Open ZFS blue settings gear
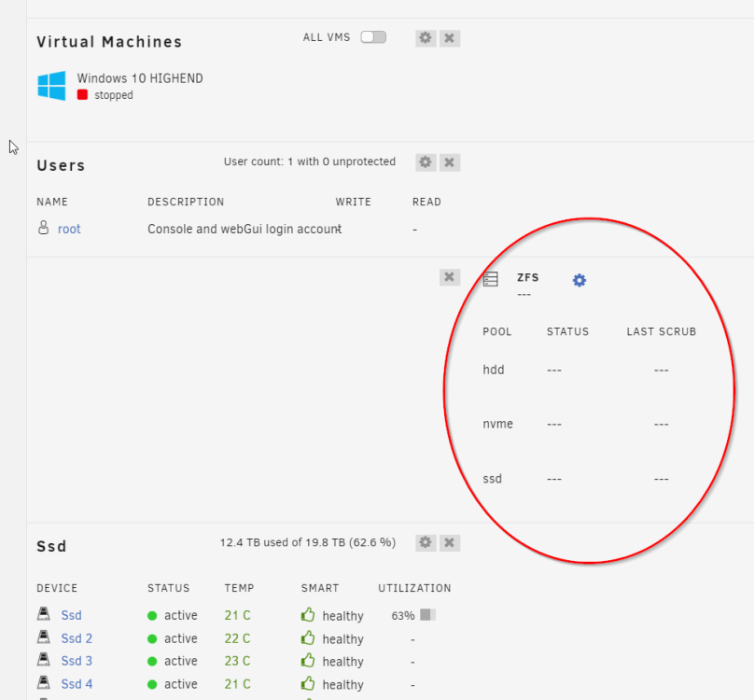The height and width of the screenshot is (700, 754). [x=579, y=280]
